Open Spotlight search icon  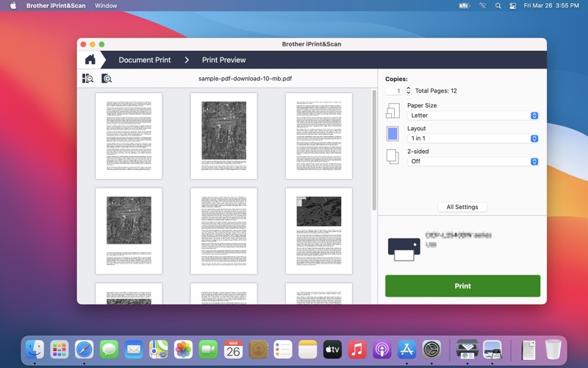click(498, 6)
